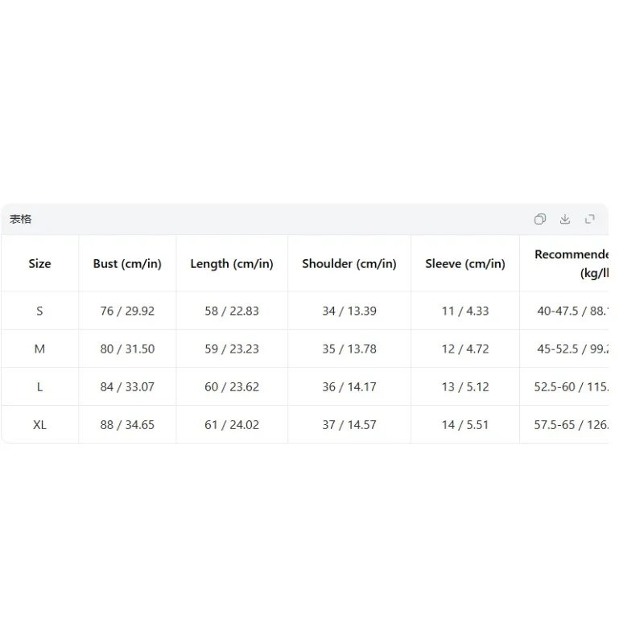Click the XL size row cell
Screen dimensions: 644x644
39,425
